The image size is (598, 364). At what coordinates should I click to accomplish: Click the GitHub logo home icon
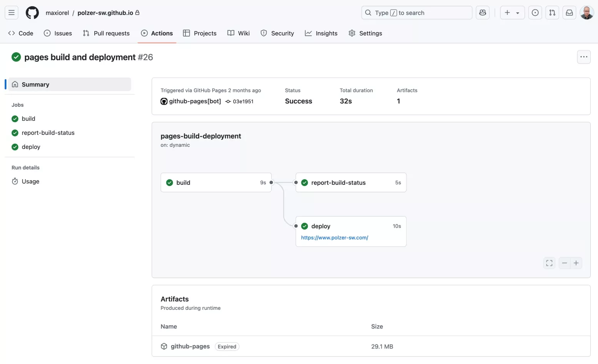coord(32,13)
